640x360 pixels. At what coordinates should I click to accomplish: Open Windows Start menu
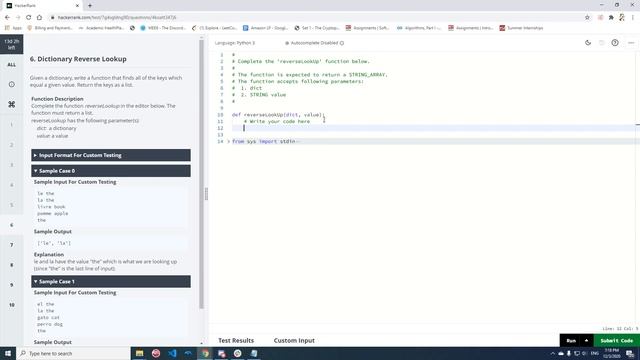(x=8, y=353)
